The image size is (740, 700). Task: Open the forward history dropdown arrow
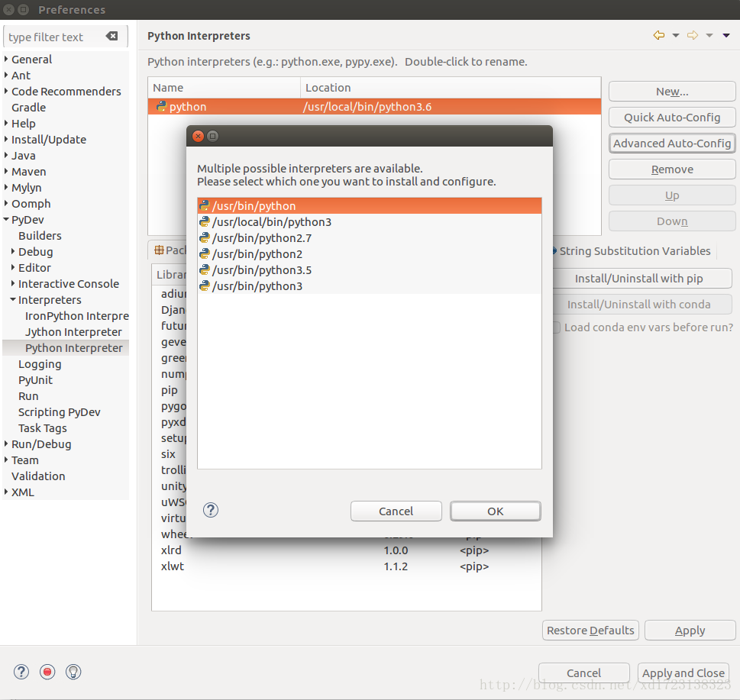(x=709, y=36)
